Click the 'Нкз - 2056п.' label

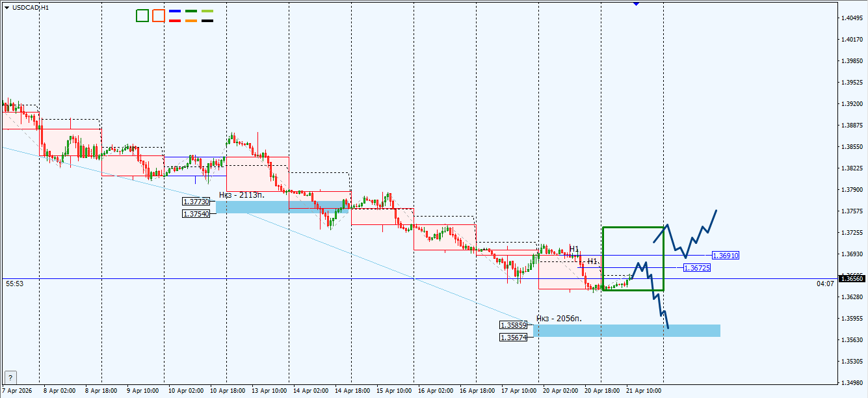pyautogui.click(x=559, y=318)
